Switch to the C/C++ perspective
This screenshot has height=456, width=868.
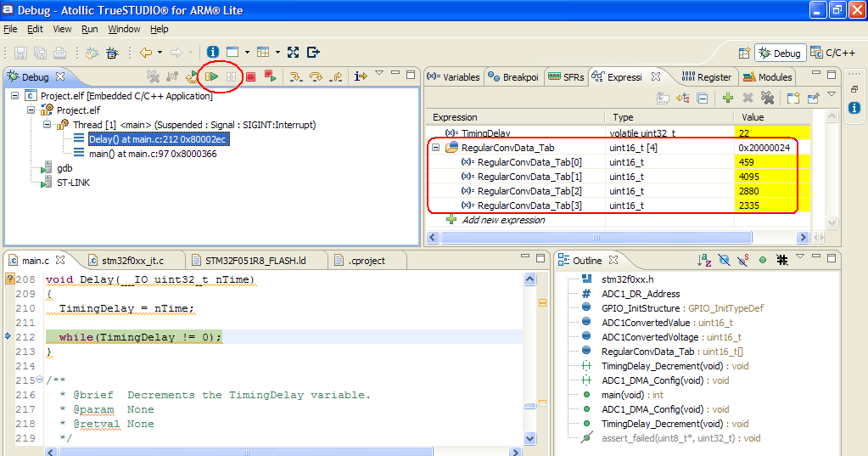pos(833,53)
